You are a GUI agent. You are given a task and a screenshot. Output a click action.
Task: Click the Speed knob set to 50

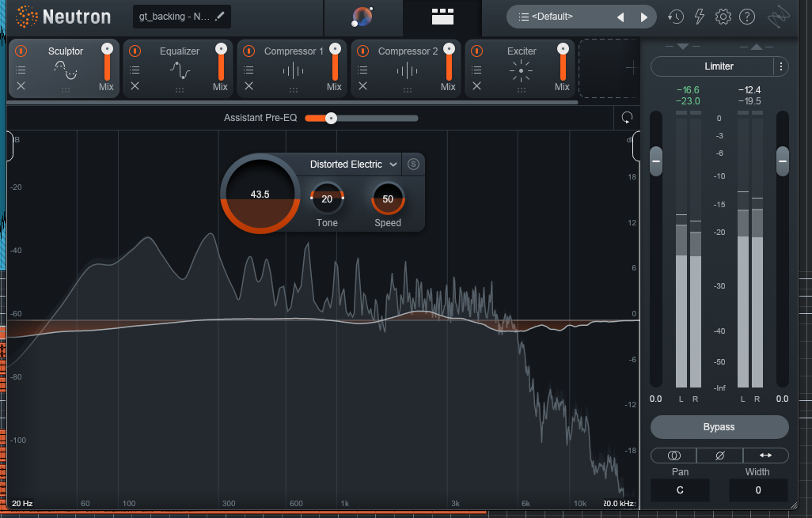[x=388, y=199]
